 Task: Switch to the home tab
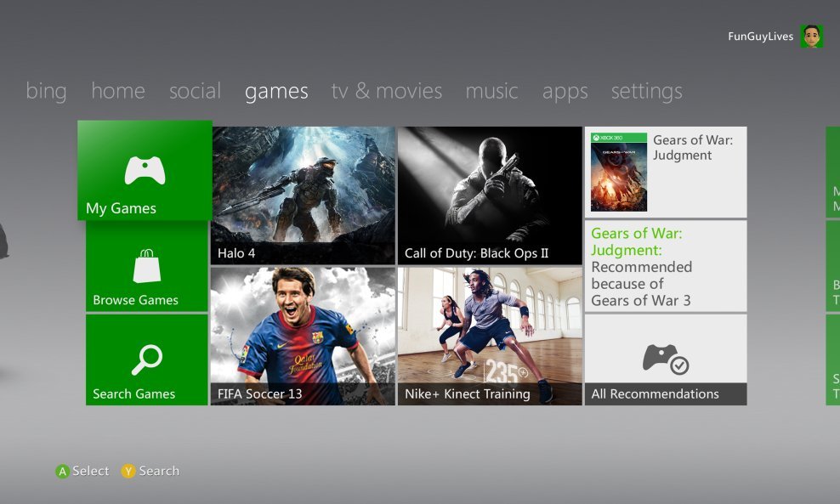[118, 91]
